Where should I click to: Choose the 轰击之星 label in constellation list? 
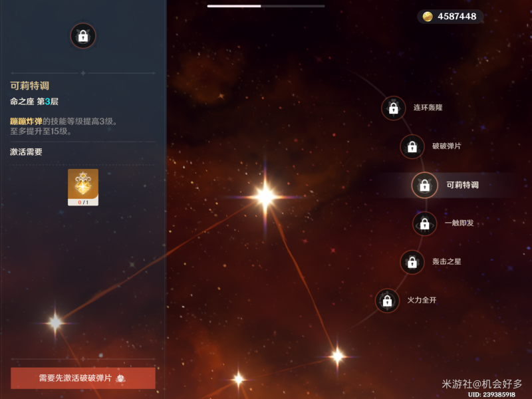coord(446,261)
